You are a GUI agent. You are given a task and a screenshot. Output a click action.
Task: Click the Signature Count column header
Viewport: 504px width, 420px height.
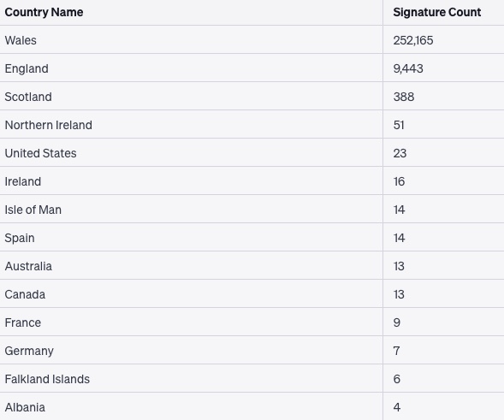pos(436,12)
